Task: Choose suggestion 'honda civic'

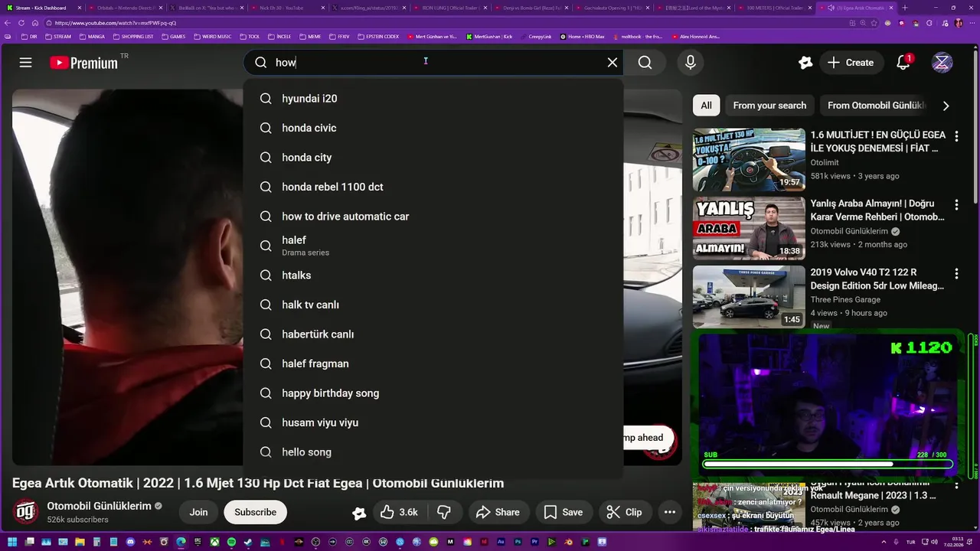Action: coord(433,128)
